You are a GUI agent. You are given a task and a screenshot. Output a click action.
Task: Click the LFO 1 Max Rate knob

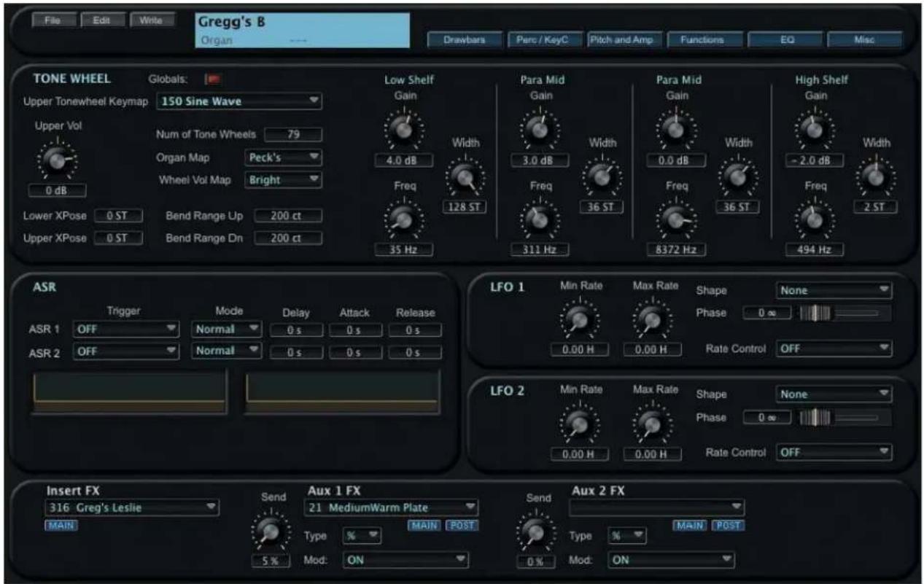tap(651, 319)
